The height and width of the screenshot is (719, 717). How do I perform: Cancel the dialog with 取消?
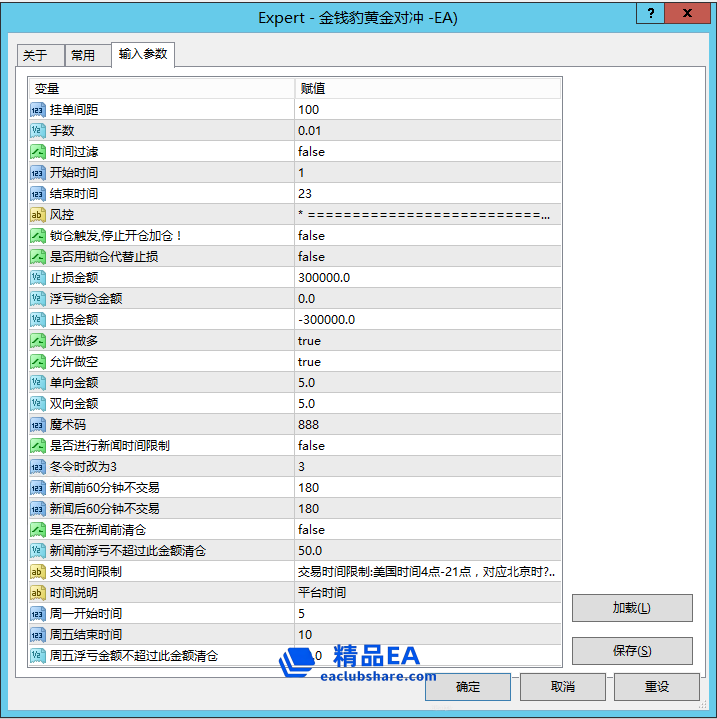562,687
